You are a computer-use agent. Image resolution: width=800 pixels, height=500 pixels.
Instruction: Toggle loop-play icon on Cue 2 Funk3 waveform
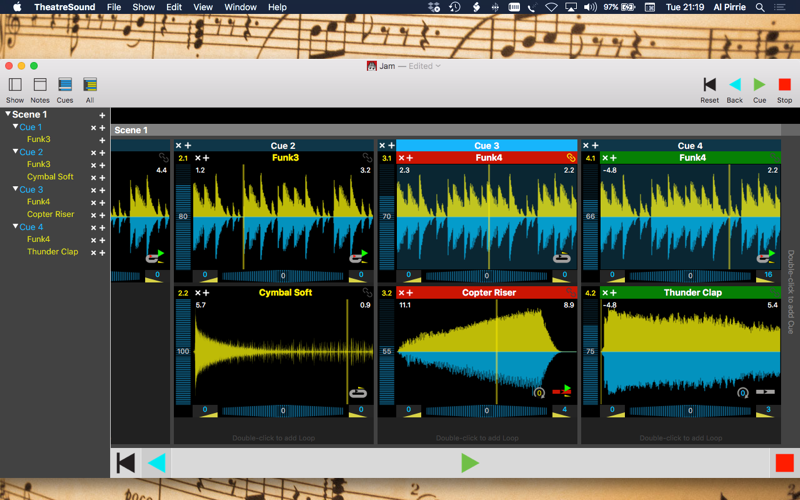point(359,257)
